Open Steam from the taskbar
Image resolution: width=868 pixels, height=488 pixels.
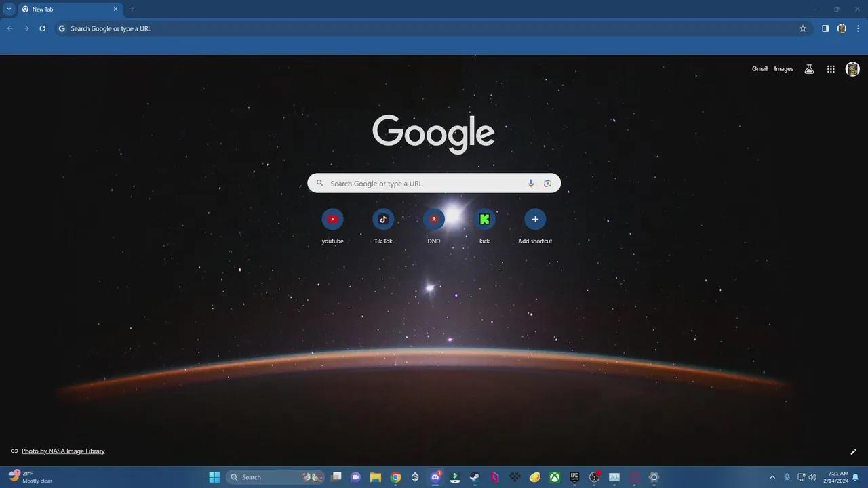475,477
